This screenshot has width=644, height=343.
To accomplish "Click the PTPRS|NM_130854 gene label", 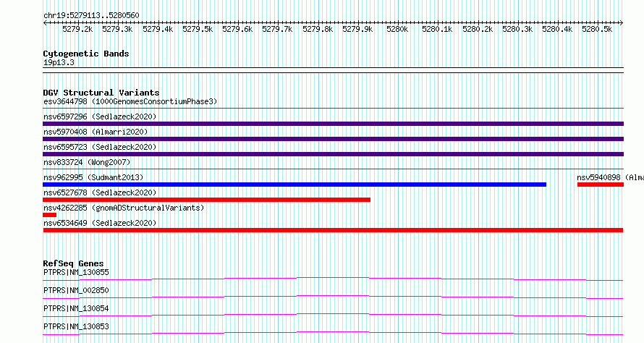I will tap(76, 308).
